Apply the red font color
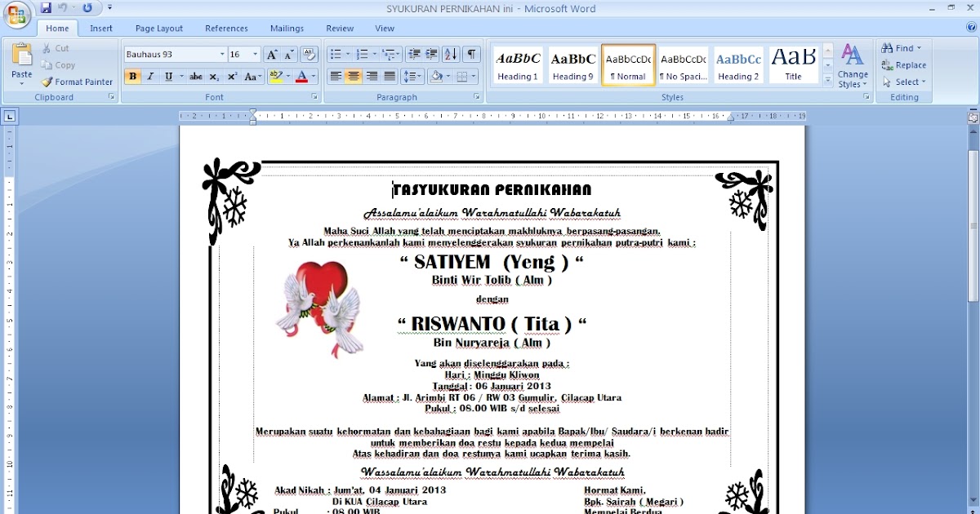Viewport: 980px width, 514px height. (301, 77)
